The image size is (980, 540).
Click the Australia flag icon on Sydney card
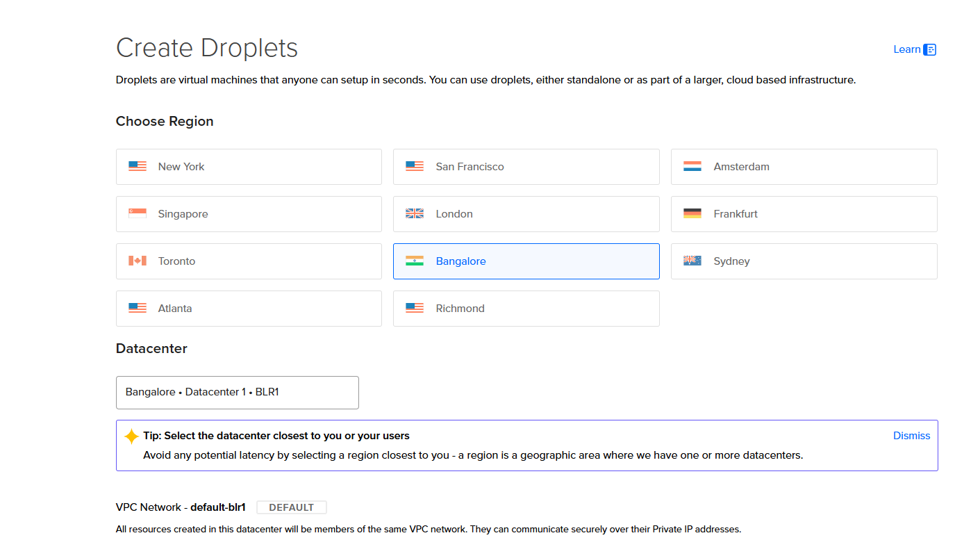coord(692,260)
